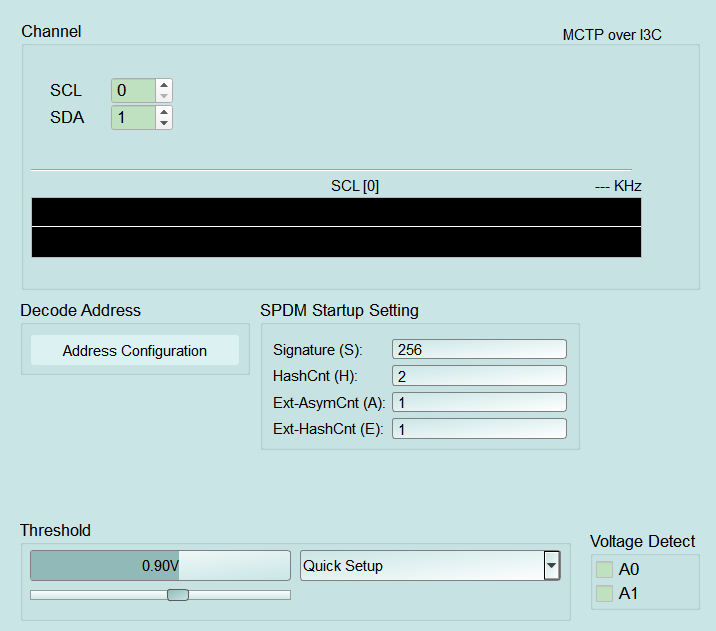The width and height of the screenshot is (716, 631).
Task: Click the SCL channel number field
Action: point(133,90)
